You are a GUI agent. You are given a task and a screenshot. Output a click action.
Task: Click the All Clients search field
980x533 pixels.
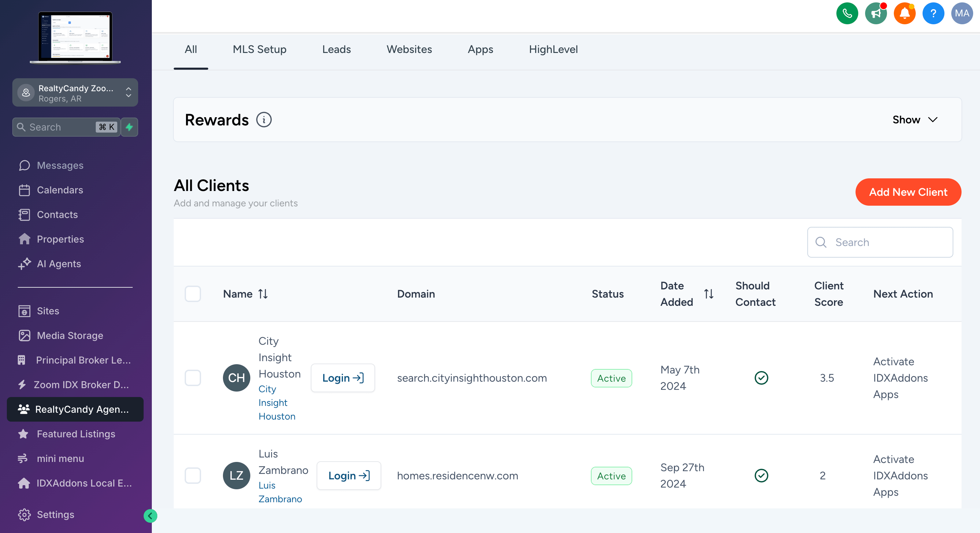886,242
